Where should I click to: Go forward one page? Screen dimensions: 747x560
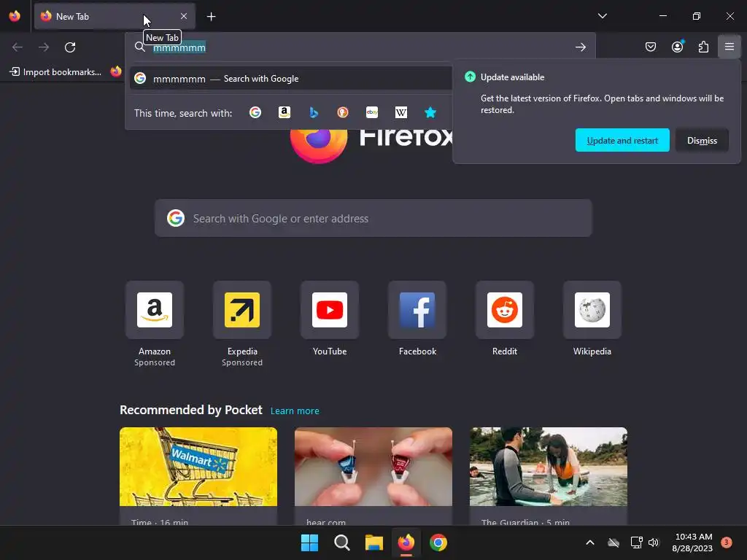[x=44, y=47]
